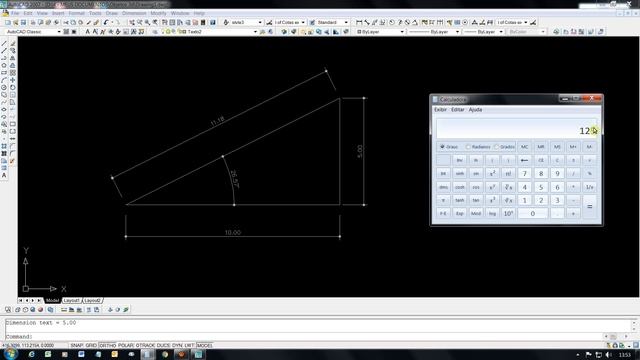Click the Undo arrow icon
This screenshot has height=360, width=640.
[106, 22]
